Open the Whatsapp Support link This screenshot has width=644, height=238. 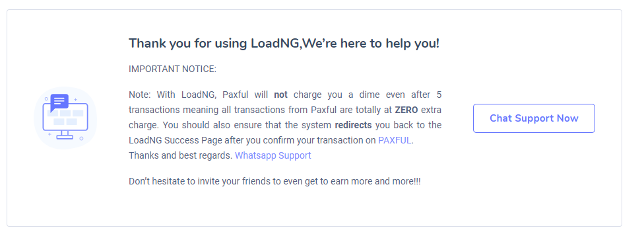[273, 155]
